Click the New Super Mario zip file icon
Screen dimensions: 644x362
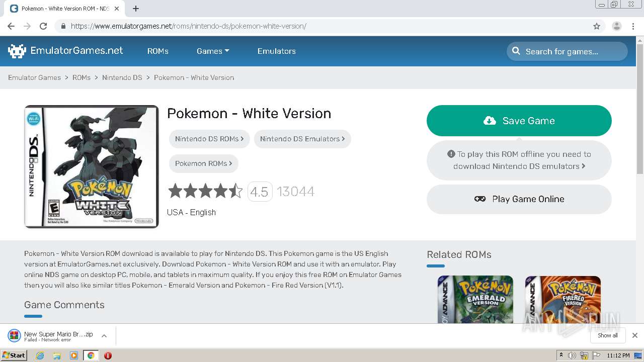click(14, 335)
